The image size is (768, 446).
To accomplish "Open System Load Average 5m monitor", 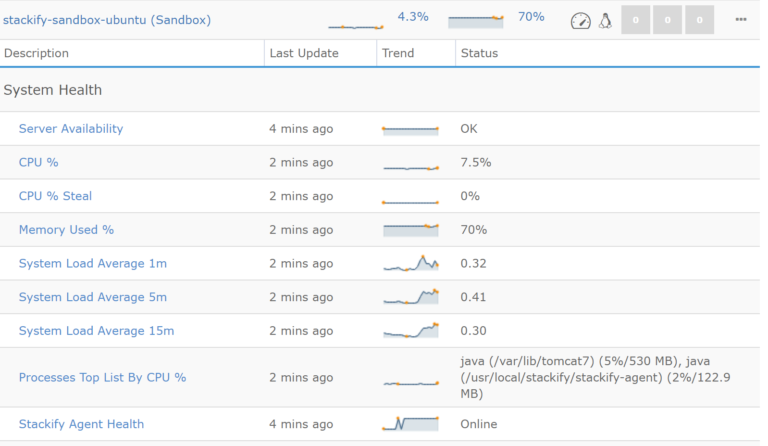I will click(x=93, y=297).
